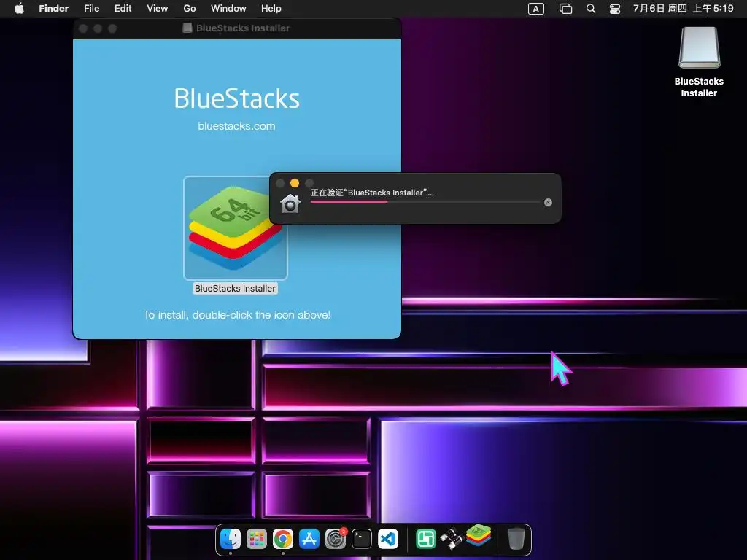747x560 pixels.
Task: Click the input source A icon
Action: tap(536, 9)
